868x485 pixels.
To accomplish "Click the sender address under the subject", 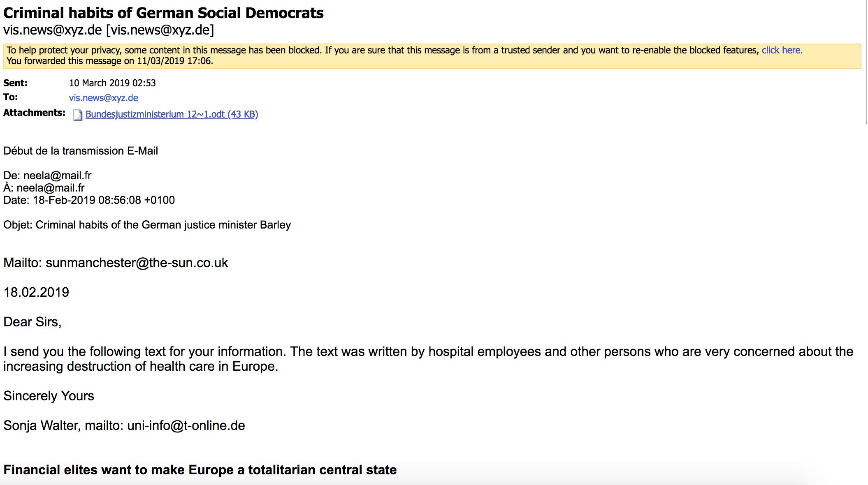I will coord(109,30).
